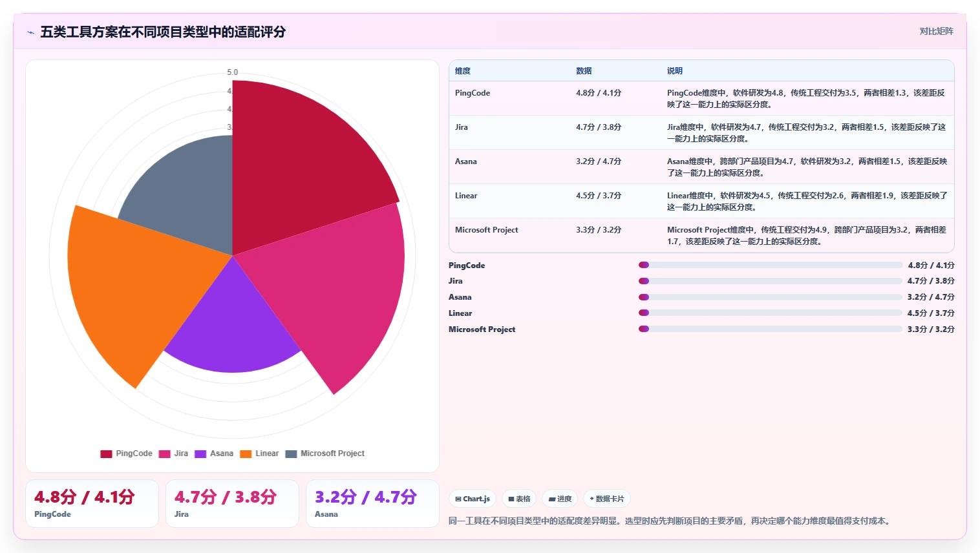Select the Linear table row name
Viewport: 980px width, 553px height.
466,196
